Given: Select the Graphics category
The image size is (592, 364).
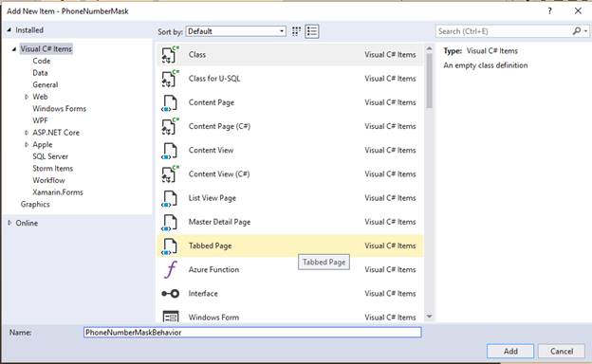Looking at the screenshot, I should 35,205.
